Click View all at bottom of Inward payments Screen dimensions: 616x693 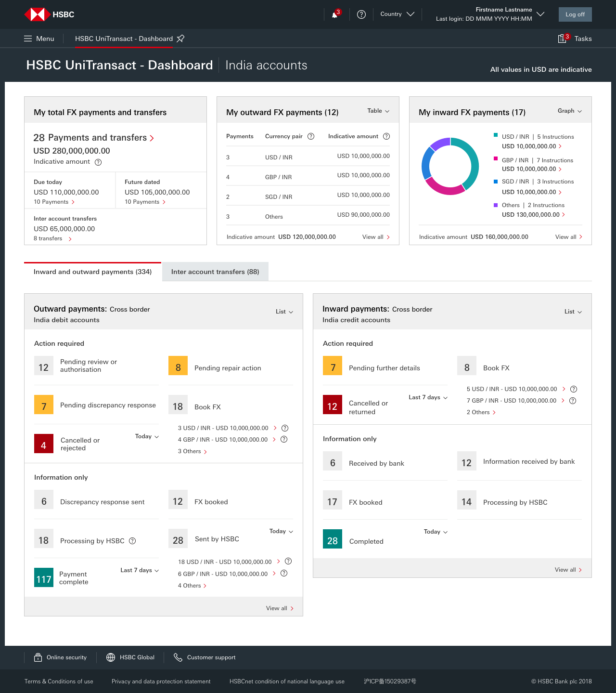click(568, 570)
